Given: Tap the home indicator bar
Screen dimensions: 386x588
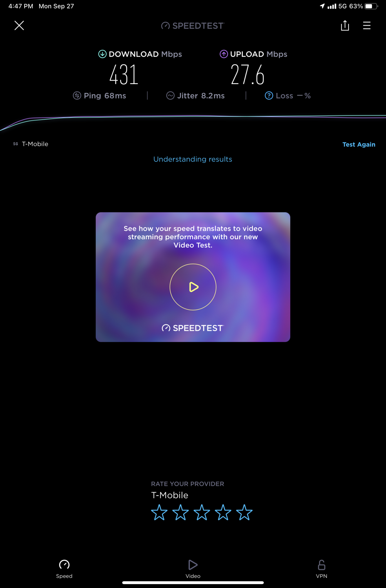Looking at the screenshot, I should [x=193, y=583].
